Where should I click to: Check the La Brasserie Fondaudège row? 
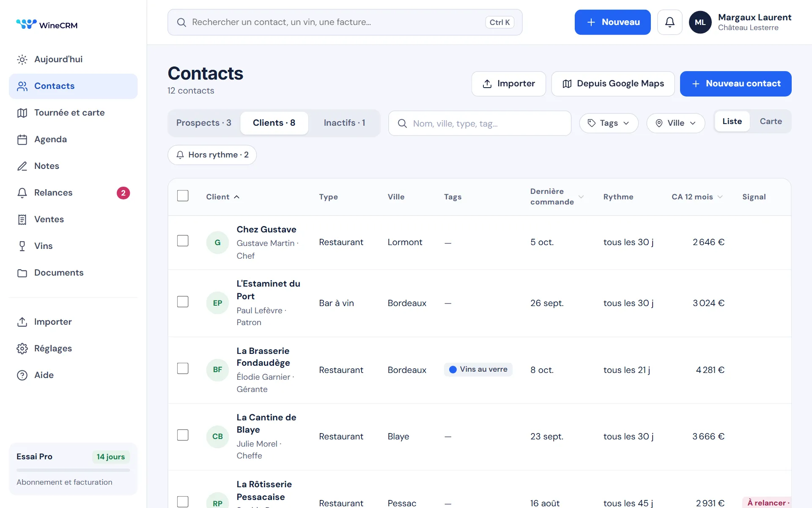(x=183, y=369)
